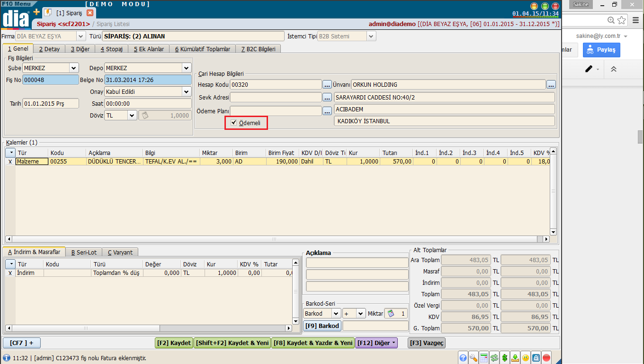Open the İndirim & Masraflar grid menu arrow

click(10, 264)
